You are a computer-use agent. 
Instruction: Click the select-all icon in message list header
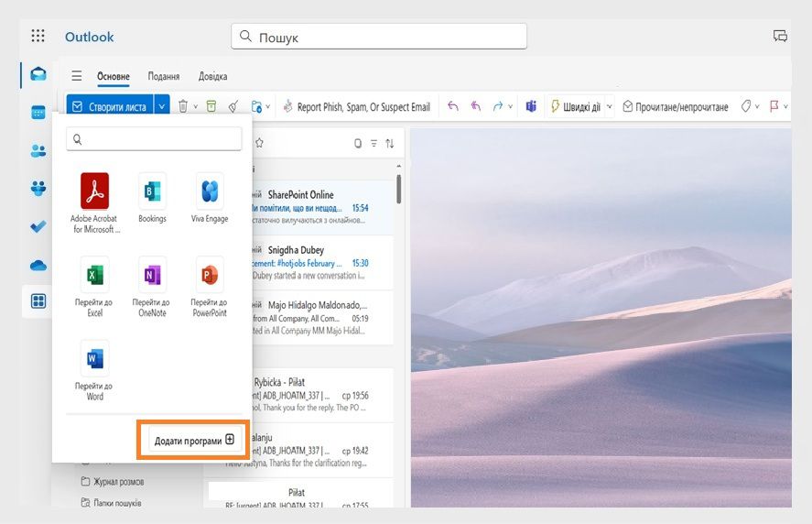tap(358, 143)
